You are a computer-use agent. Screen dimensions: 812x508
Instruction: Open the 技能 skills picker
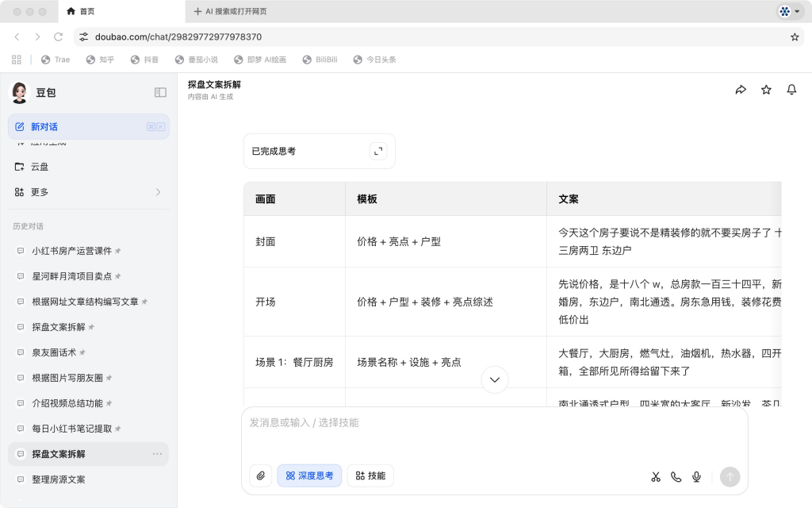[x=370, y=475]
